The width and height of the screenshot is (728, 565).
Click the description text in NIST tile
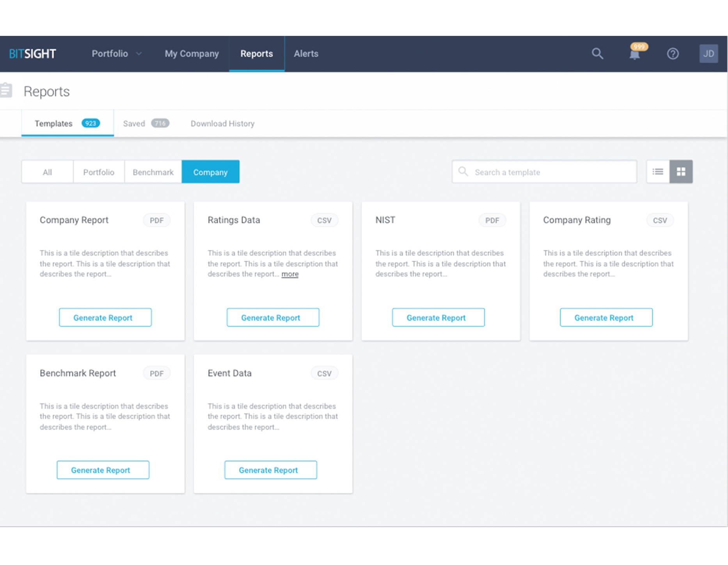440,264
